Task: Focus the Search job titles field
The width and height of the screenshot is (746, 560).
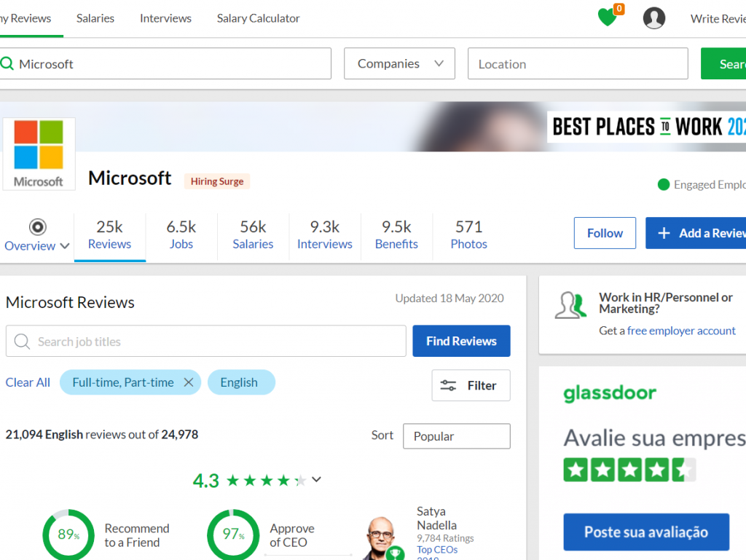Action: (x=206, y=341)
